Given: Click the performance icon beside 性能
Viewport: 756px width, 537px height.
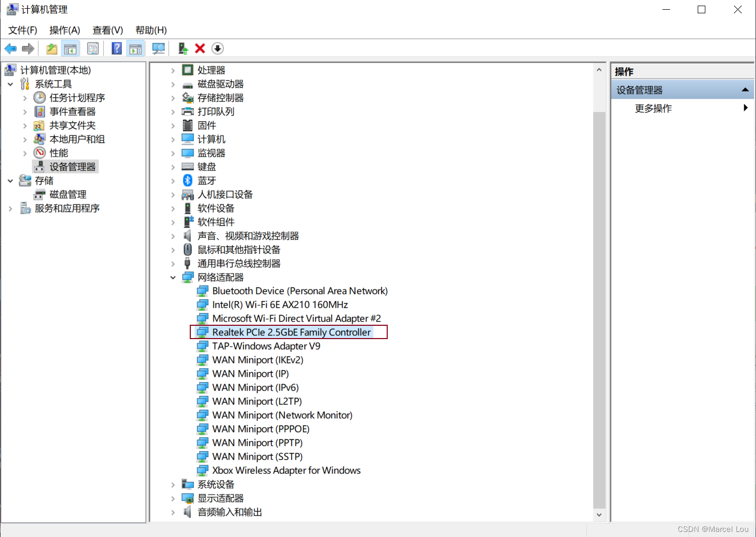Looking at the screenshot, I should pyautogui.click(x=40, y=153).
